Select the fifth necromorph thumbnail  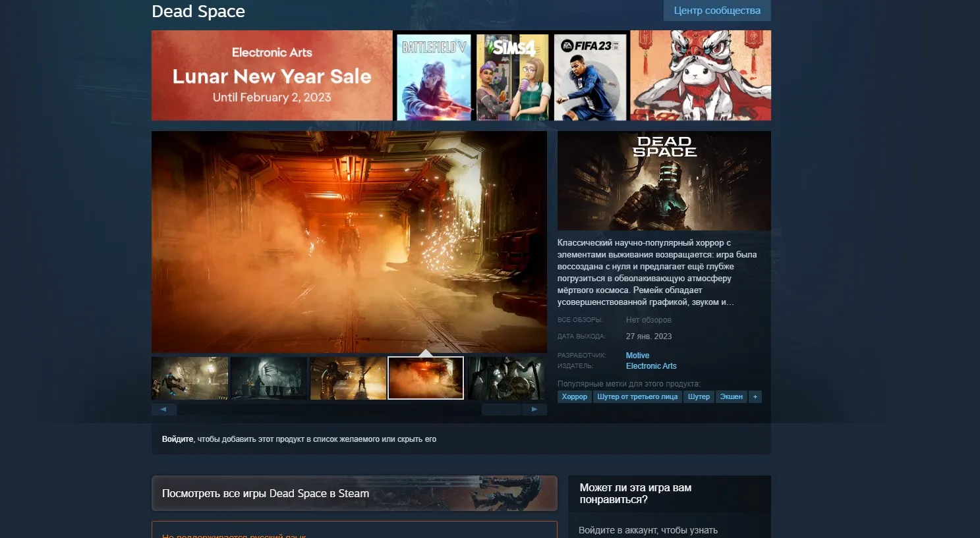pyautogui.click(x=506, y=378)
